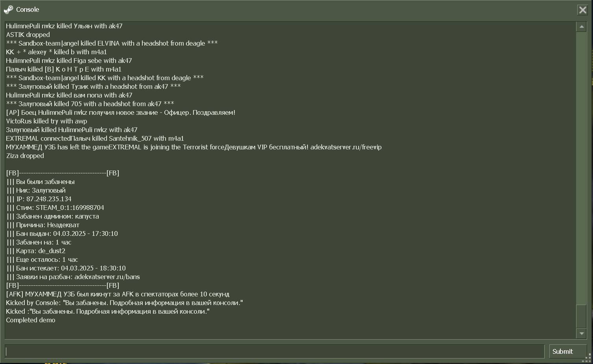Click the 'Completed demo' log line

point(31,320)
